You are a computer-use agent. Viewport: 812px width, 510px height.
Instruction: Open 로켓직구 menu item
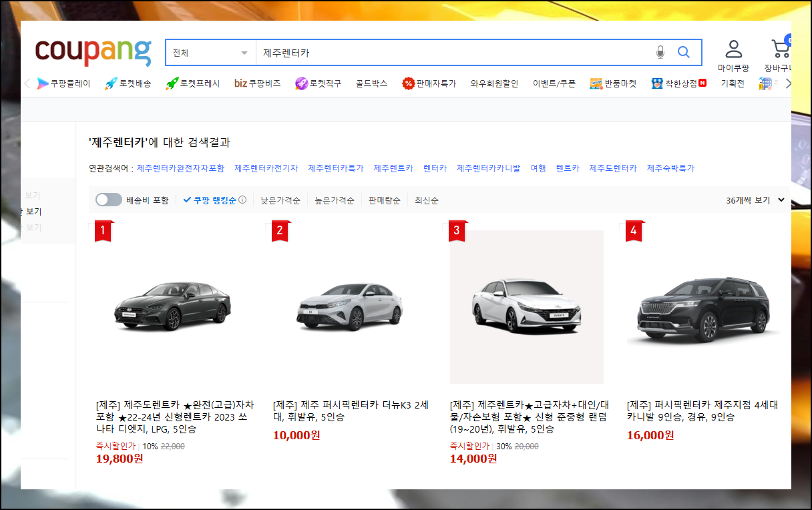point(318,83)
